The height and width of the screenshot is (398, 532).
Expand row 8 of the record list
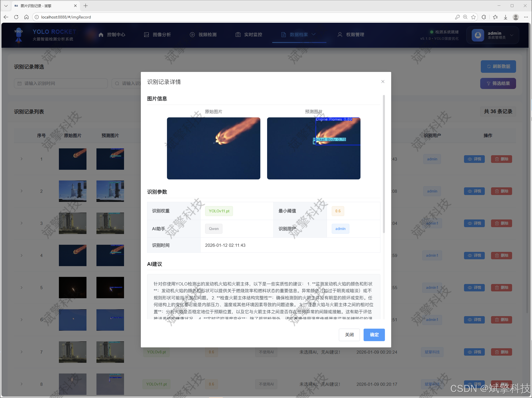21,384
